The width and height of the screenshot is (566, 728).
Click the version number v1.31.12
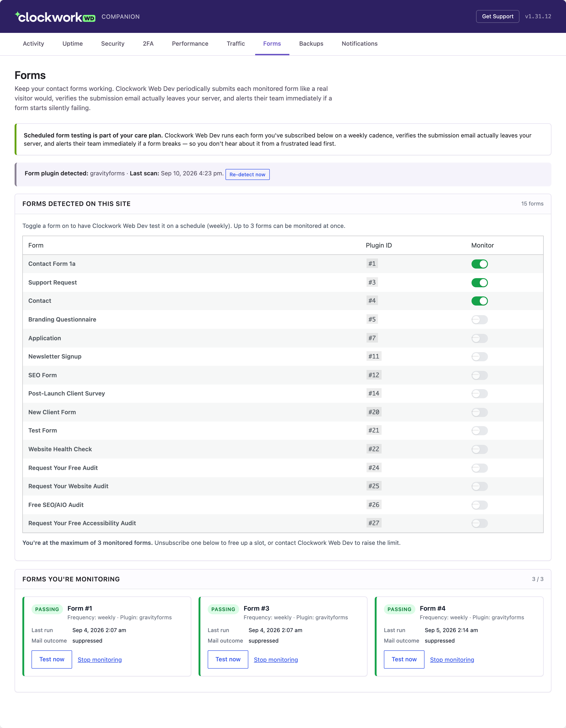tap(538, 16)
